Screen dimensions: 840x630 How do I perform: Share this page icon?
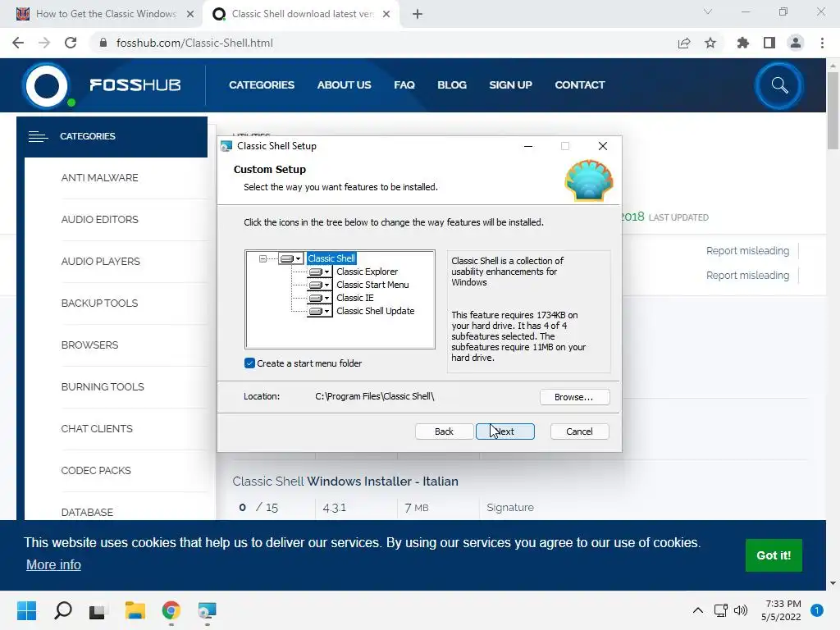point(684,43)
